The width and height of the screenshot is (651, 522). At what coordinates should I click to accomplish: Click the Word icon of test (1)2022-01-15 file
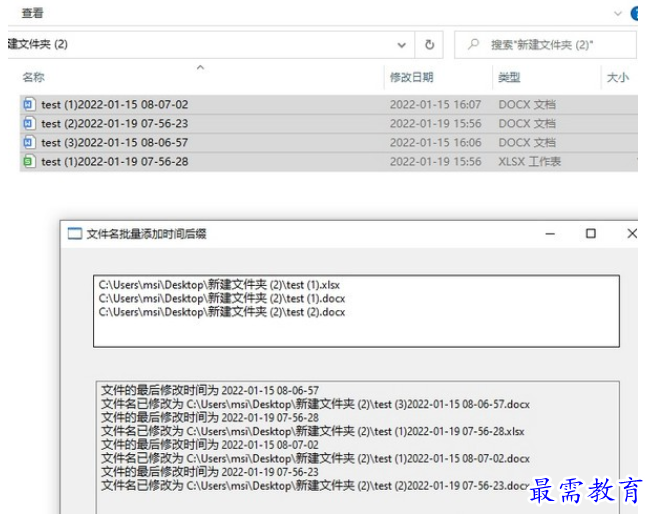point(28,104)
